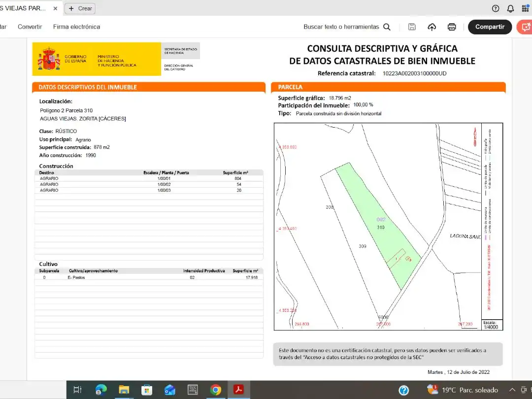Click the E- Pastos cultivo entry
Image resolution: width=532 pixels, height=399 pixels.
coord(76,277)
